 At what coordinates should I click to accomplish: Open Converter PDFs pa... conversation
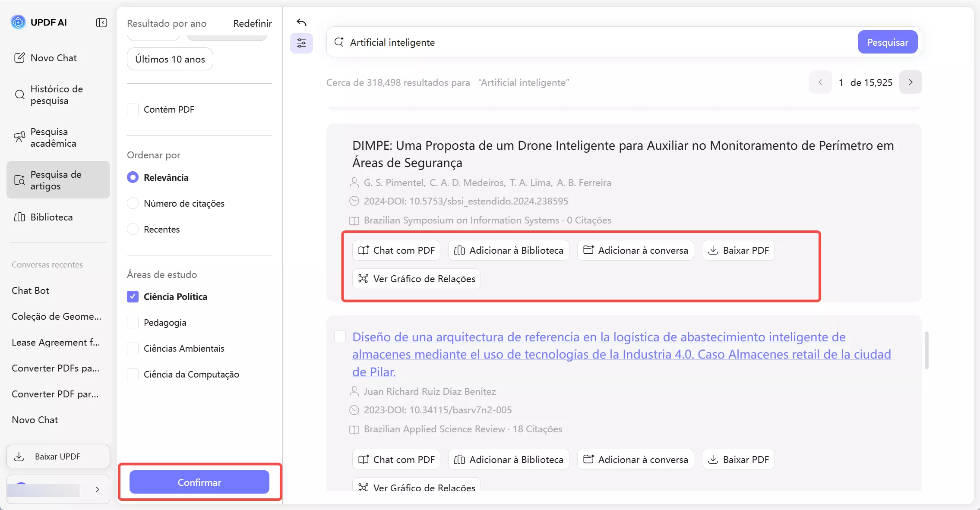coord(56,368)
